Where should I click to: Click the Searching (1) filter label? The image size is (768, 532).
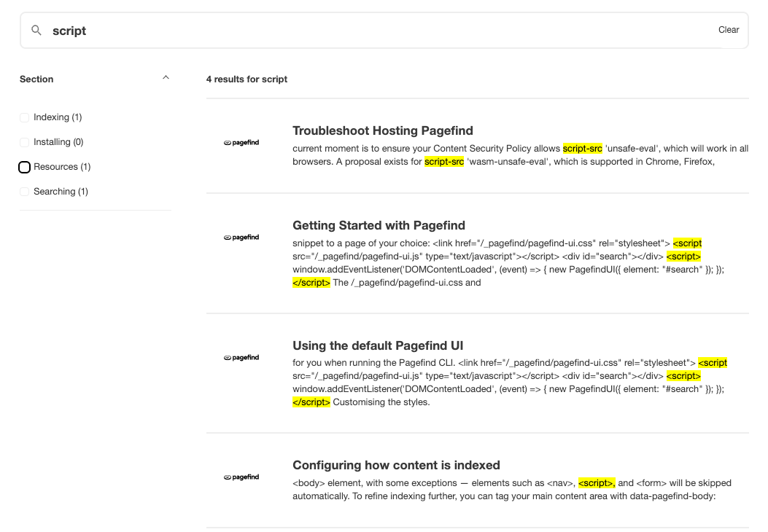click(61, 192)
